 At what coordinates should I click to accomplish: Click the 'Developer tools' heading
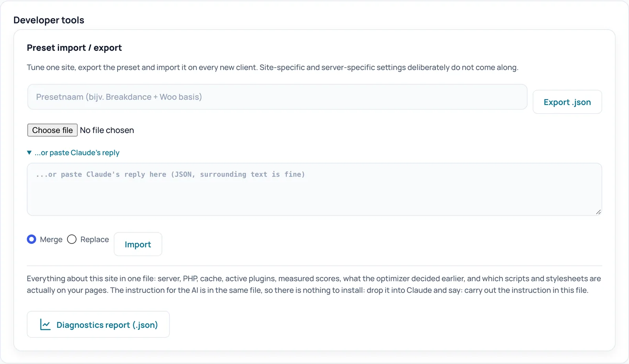[x=49, y=20]
